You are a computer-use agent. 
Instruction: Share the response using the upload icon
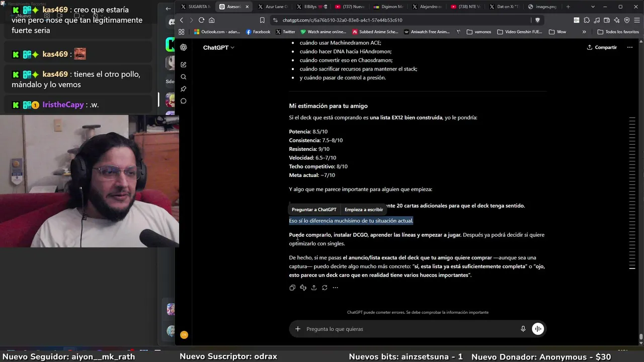(314, 288)
